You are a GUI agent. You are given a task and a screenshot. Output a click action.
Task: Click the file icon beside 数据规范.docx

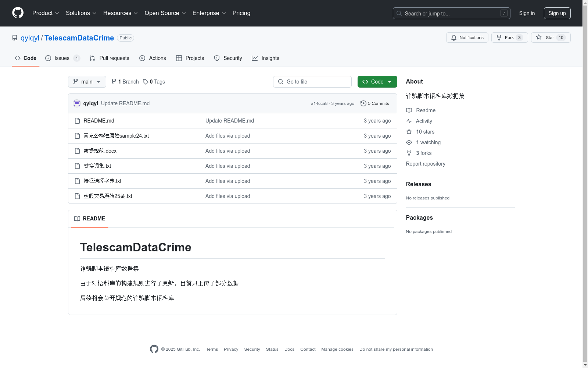tap(77, 151)
